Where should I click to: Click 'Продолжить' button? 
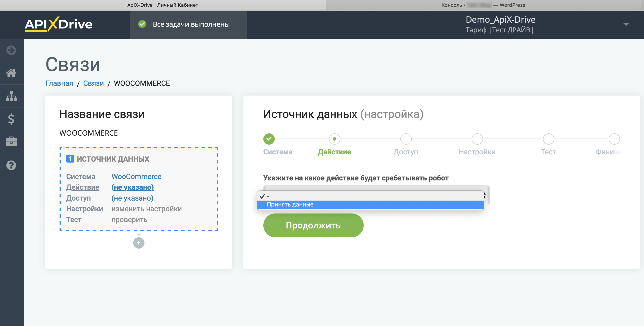[x=313, y=225]
